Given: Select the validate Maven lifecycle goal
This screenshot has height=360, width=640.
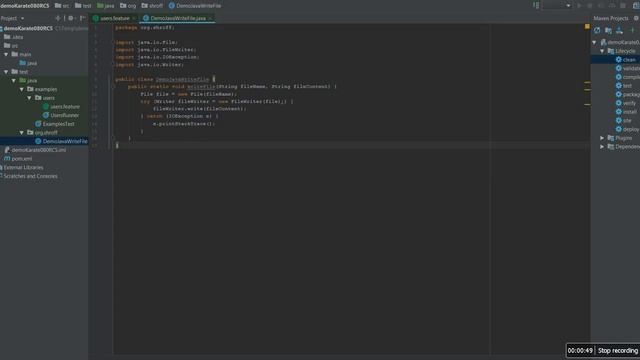Looking at the screenshot, I should [x=629, y=69].
